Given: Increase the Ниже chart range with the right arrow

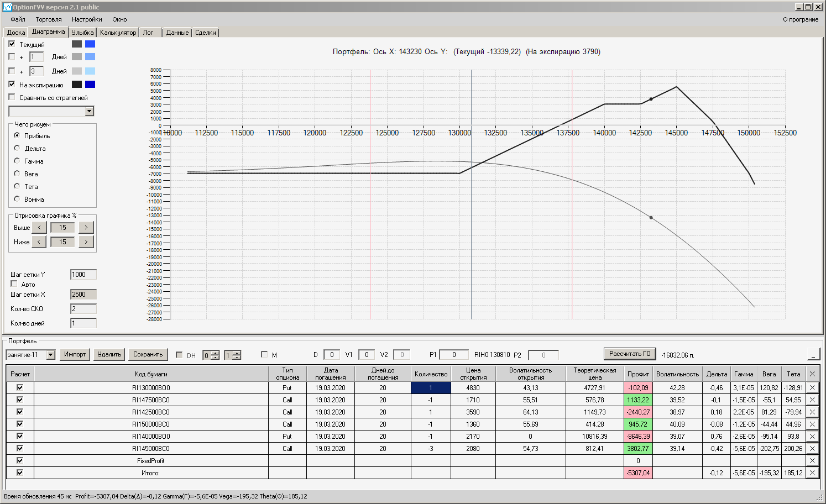Looking at the screenshot, I should click(x=86, y=242).
